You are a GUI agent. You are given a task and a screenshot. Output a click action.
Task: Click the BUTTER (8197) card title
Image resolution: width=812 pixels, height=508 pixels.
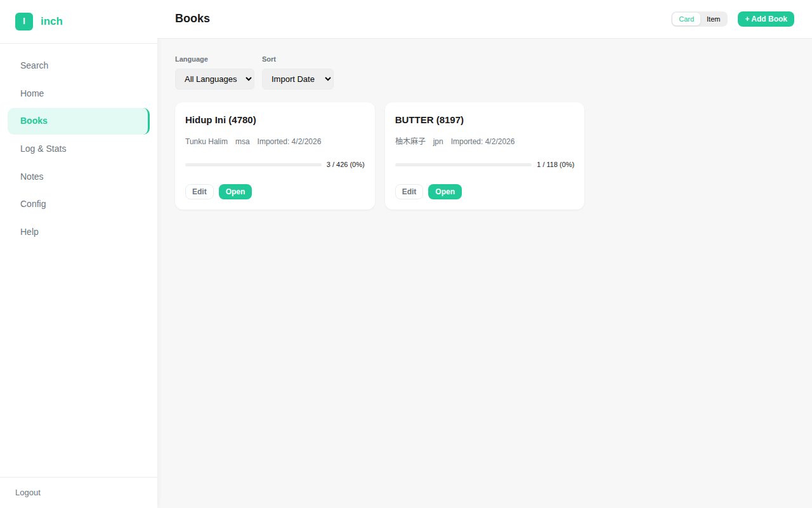click(429, 120)
